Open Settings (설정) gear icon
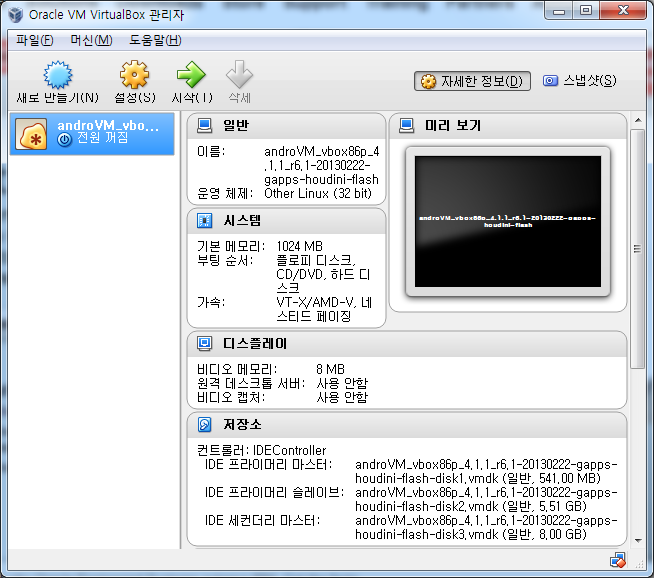The width and height of the screenshot is (654, 578). pyautogui.click(x=134, y=75)
